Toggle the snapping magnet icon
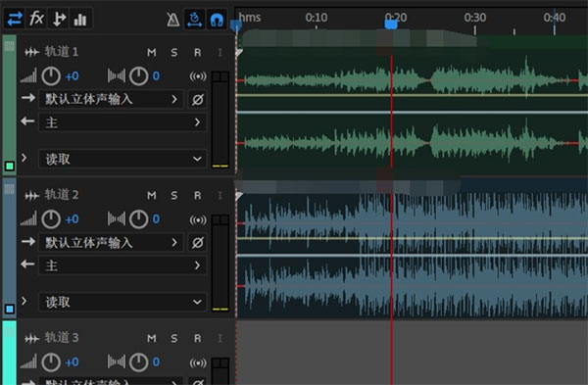This screenshot has height=385, width=588. 218,20
